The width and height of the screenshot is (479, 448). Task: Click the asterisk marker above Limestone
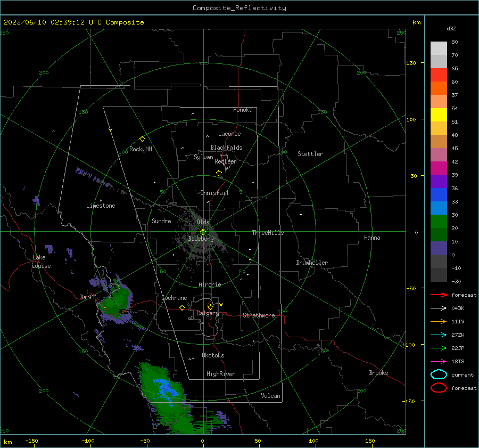101,201
